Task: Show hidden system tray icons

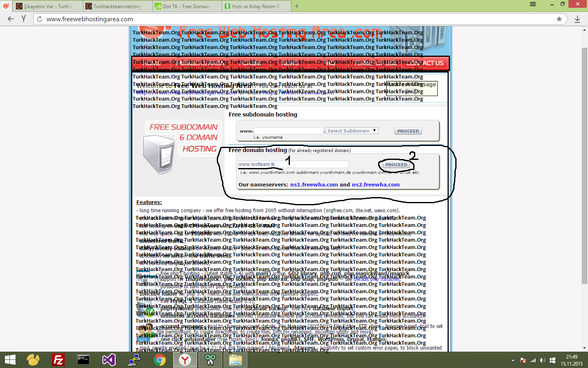Action: coord(513,360)
